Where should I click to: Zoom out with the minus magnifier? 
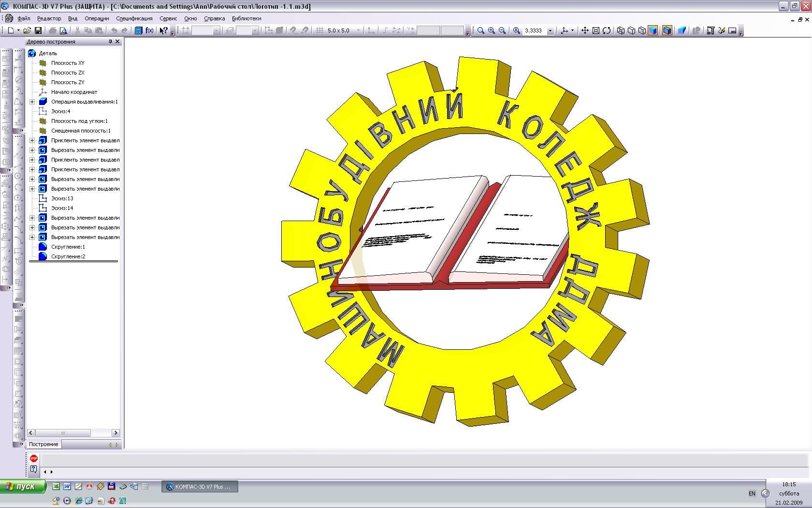click(x=502, y=30)
